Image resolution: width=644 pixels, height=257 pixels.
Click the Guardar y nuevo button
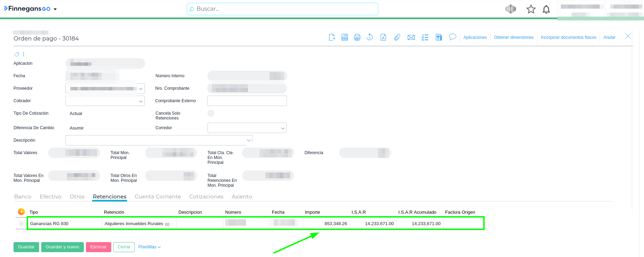tap(62, 247)
